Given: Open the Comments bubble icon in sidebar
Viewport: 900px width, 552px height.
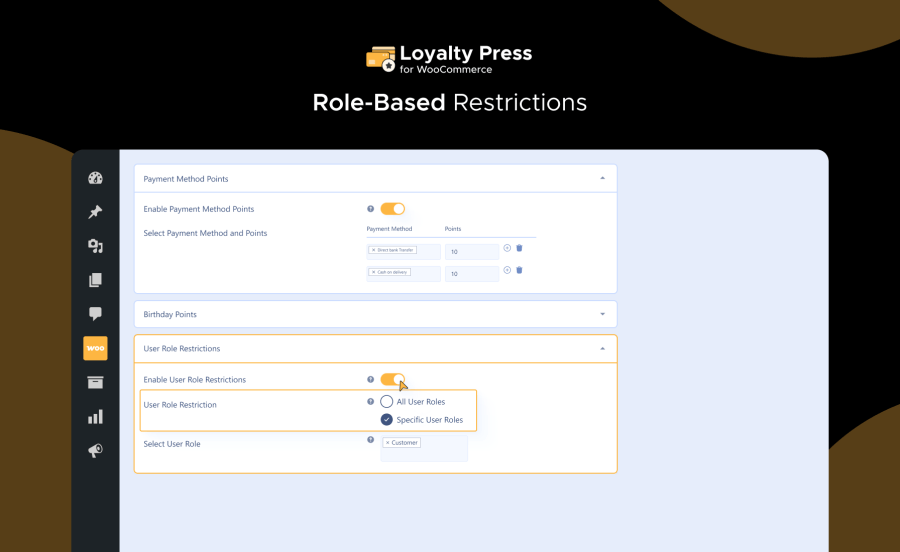Looking at the screenshot, I should 95,313.
